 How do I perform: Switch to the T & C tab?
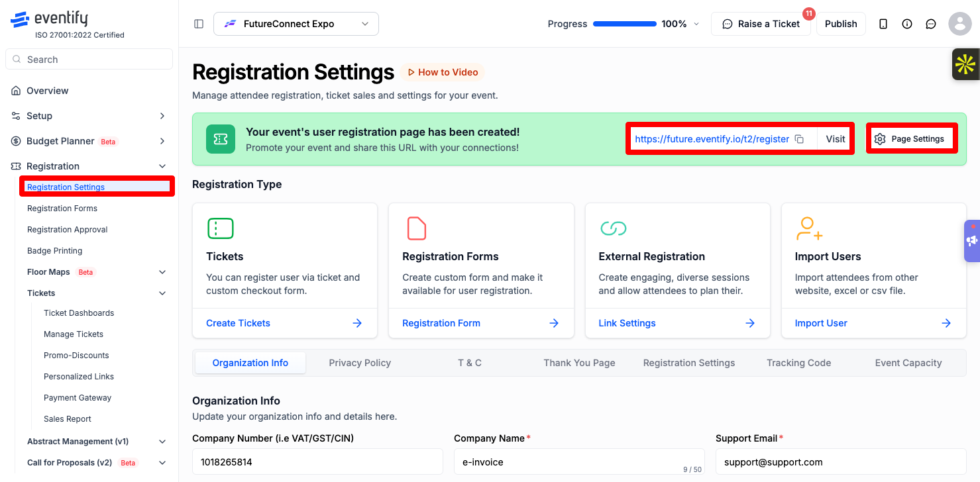[x=470, y=363]
